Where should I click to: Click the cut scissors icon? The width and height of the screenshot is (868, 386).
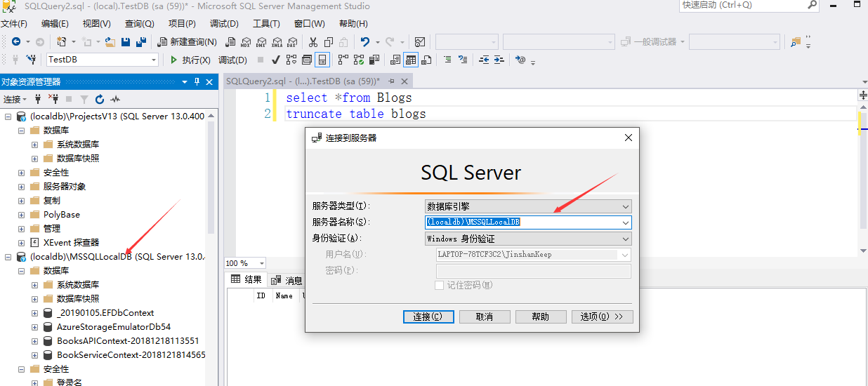pyautogui.click(x=313, y=42)
